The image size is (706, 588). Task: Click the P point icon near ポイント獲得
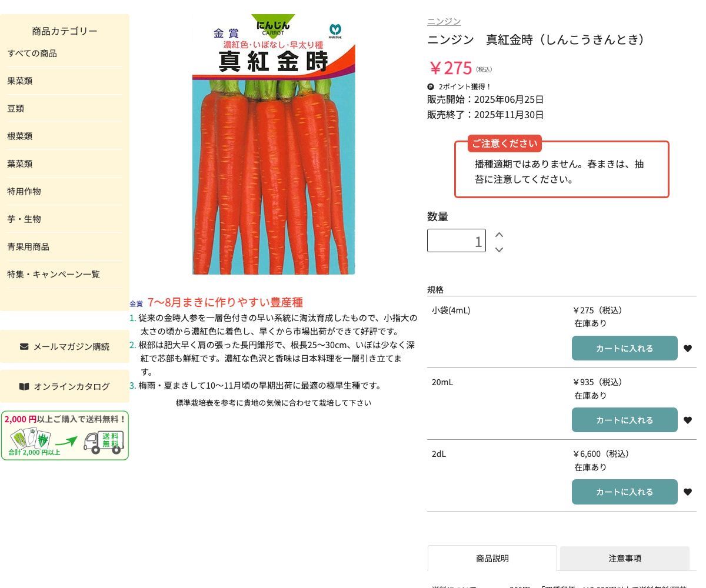(x=430, y=86)
